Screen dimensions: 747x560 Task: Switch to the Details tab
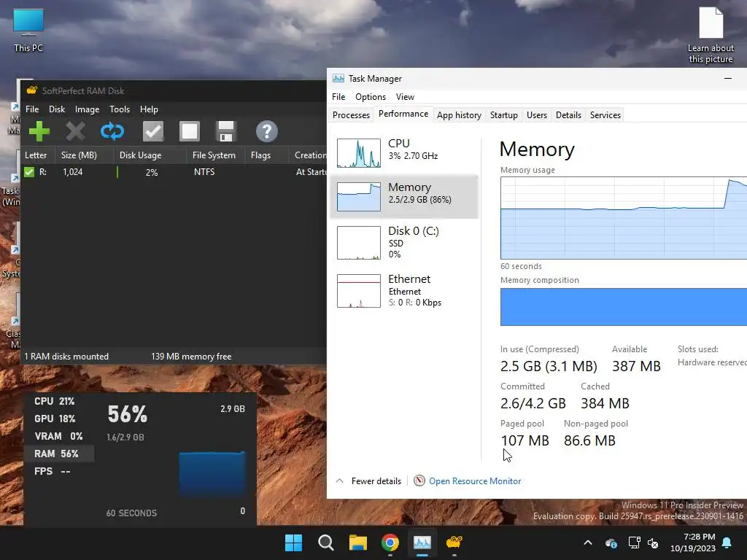click(568, 115)
